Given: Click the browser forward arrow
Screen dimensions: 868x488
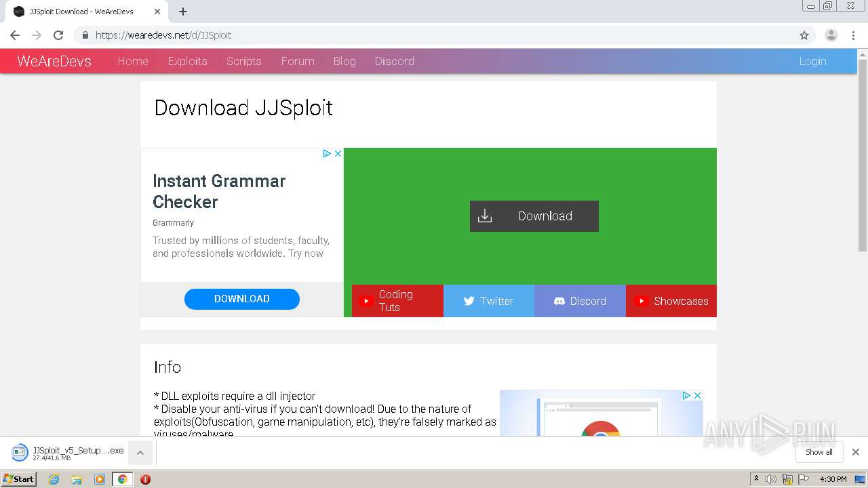Looking at the screenshot, I should click(37, 35).
